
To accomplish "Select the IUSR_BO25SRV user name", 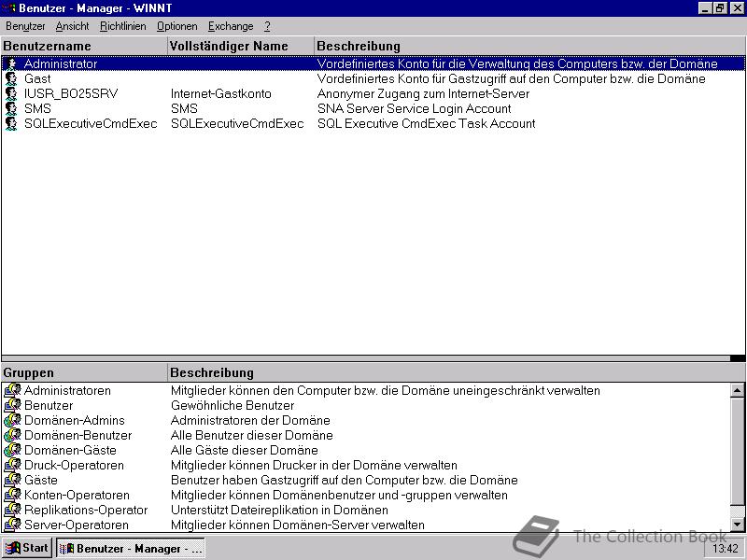I will pos(71,94).
